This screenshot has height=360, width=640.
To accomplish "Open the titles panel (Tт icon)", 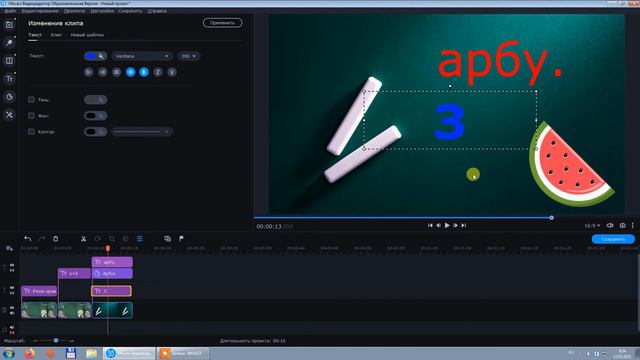I will click(x=9, y=79).
